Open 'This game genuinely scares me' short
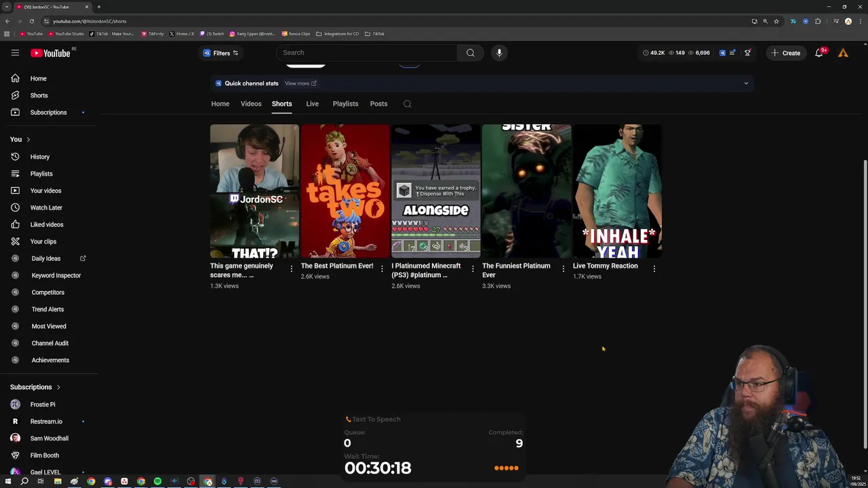 pos(254,191)
